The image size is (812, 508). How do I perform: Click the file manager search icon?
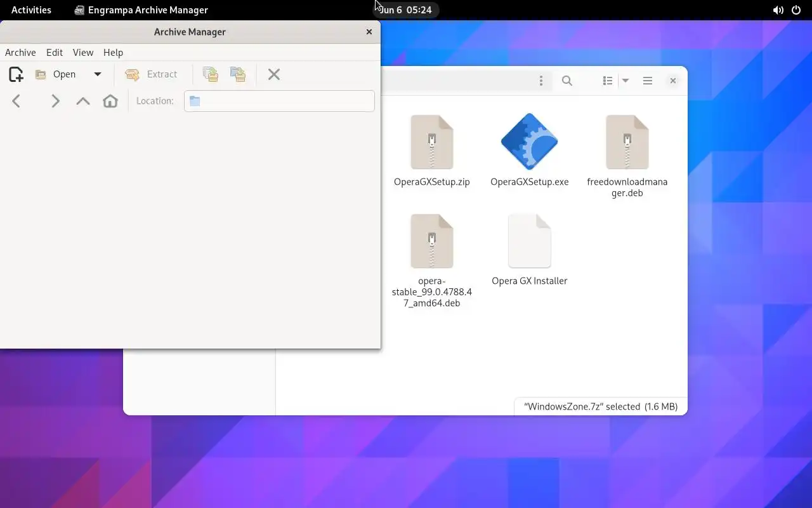tap(567, 81)
